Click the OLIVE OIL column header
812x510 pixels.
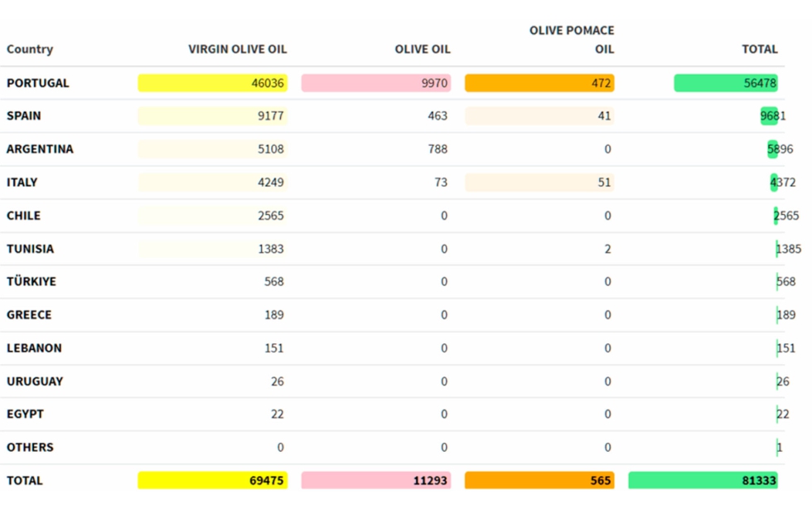coord(423,49)
